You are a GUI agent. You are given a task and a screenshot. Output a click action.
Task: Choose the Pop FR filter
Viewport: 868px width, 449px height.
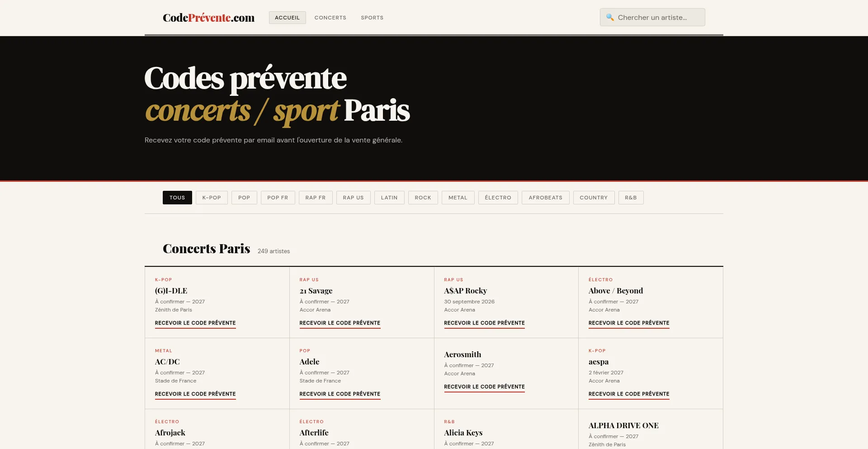tap(278, 198)
